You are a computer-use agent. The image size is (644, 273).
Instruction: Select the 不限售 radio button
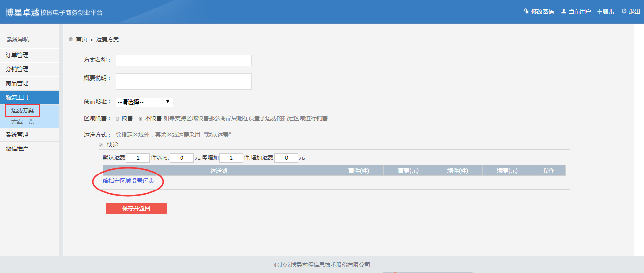[140, 118]
